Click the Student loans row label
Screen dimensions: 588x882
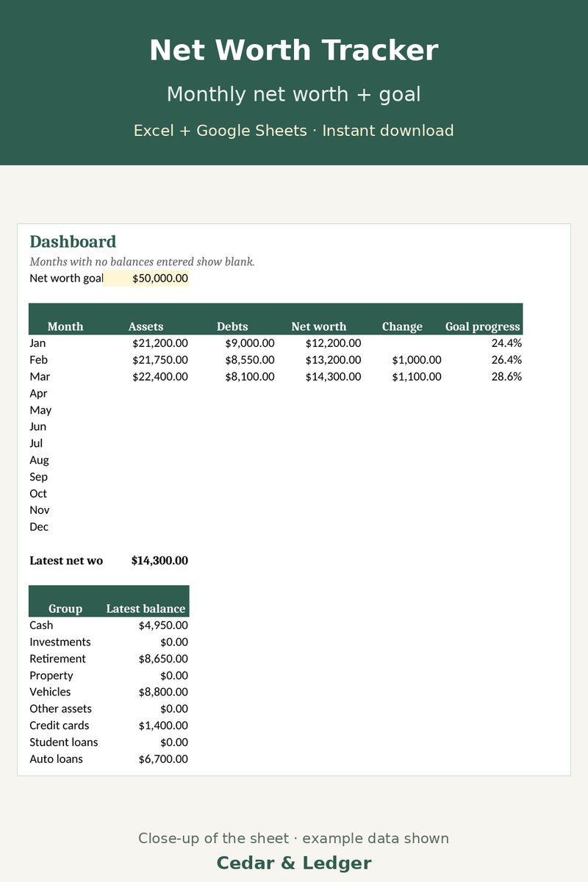coord(64,742)
